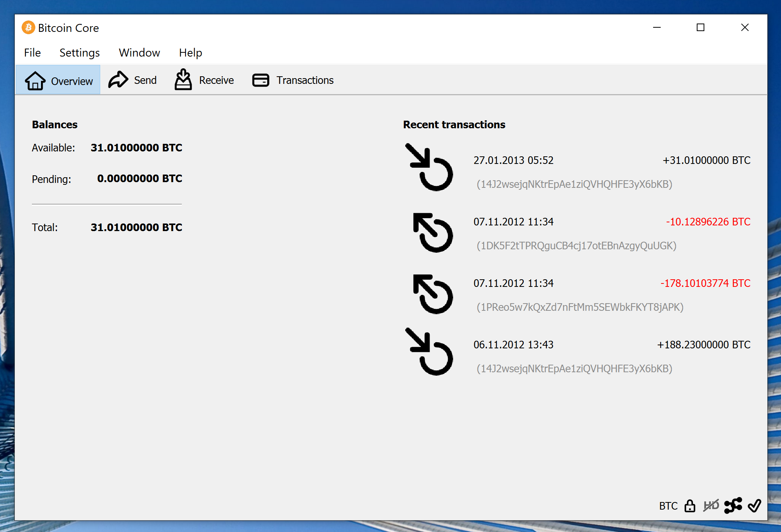This screenshot has height=532, width=781.
Task: Open the File menu
Action: pos(32,53)
